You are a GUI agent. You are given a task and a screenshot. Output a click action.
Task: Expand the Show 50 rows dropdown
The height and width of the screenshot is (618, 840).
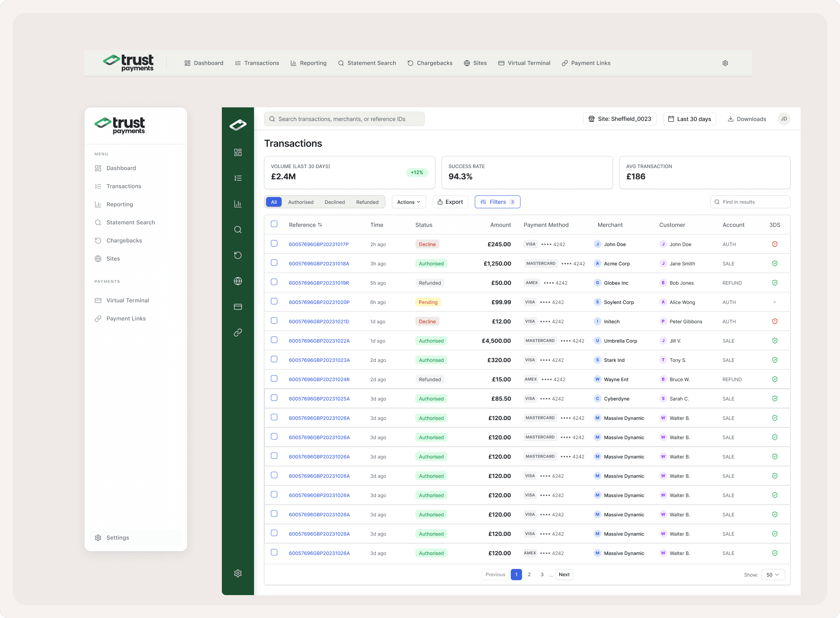(772, 575)
